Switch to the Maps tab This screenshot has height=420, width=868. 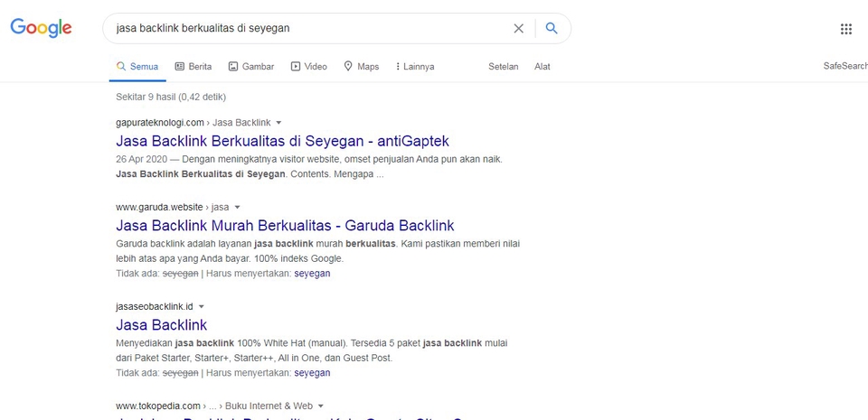tap(362, 67)
